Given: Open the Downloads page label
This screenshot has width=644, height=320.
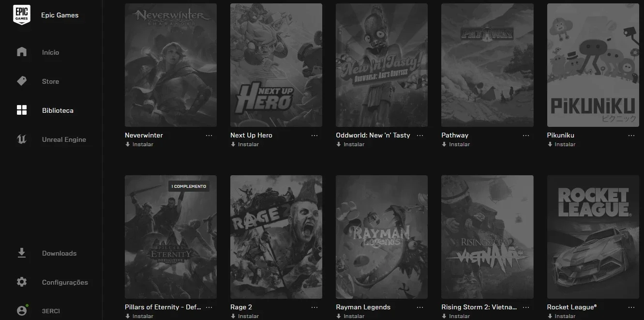Looking at the screenshot, I should tap(59, 253).
